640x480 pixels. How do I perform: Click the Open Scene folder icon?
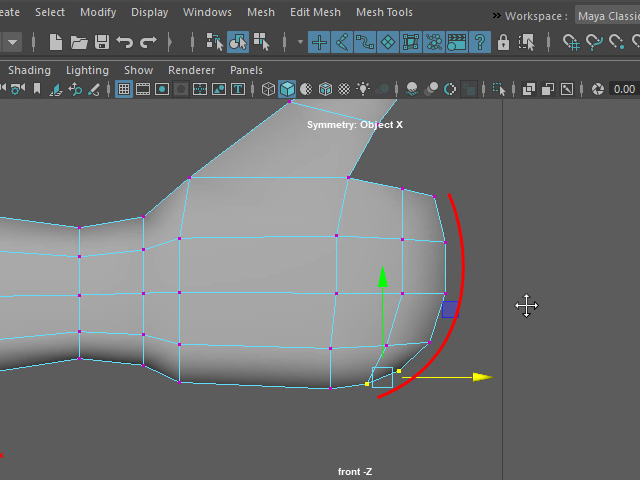pos(79,42)
